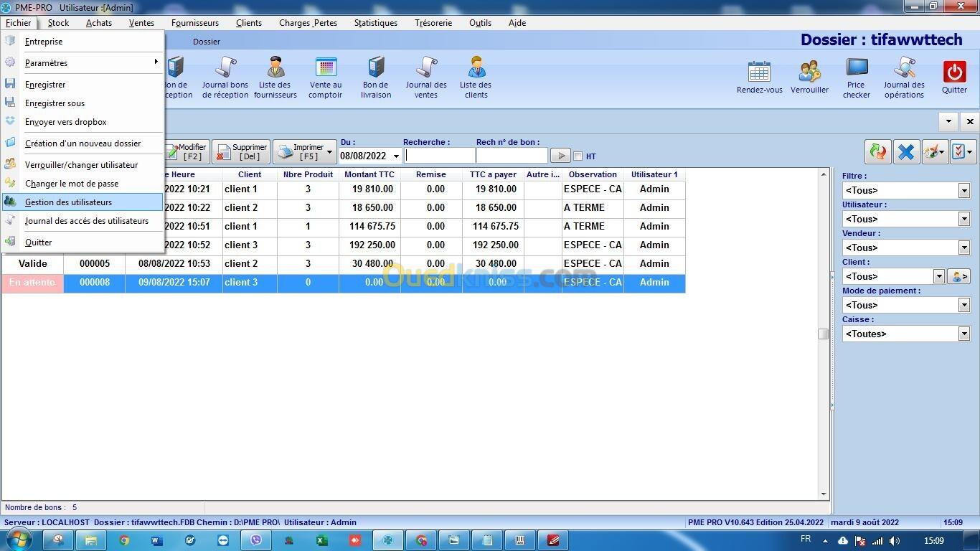Expand the Filtre dropdown

(964, 191)
